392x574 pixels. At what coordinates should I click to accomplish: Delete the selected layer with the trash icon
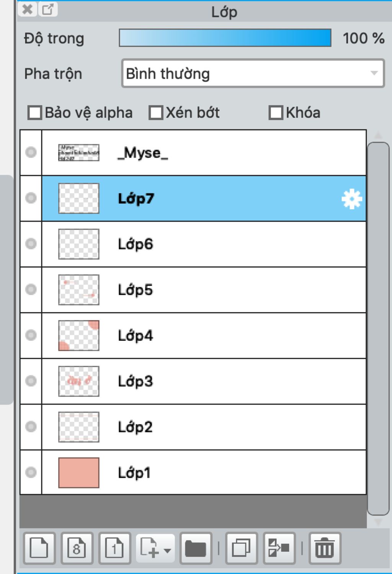coord(325,548)
